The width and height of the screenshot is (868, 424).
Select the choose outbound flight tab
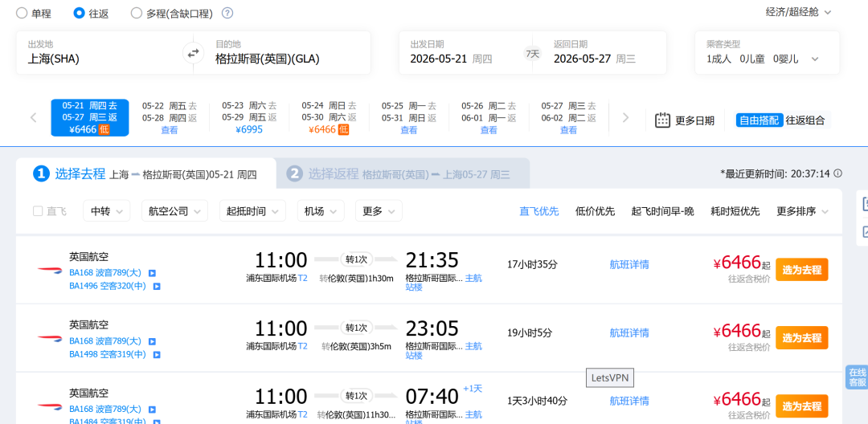146,174
